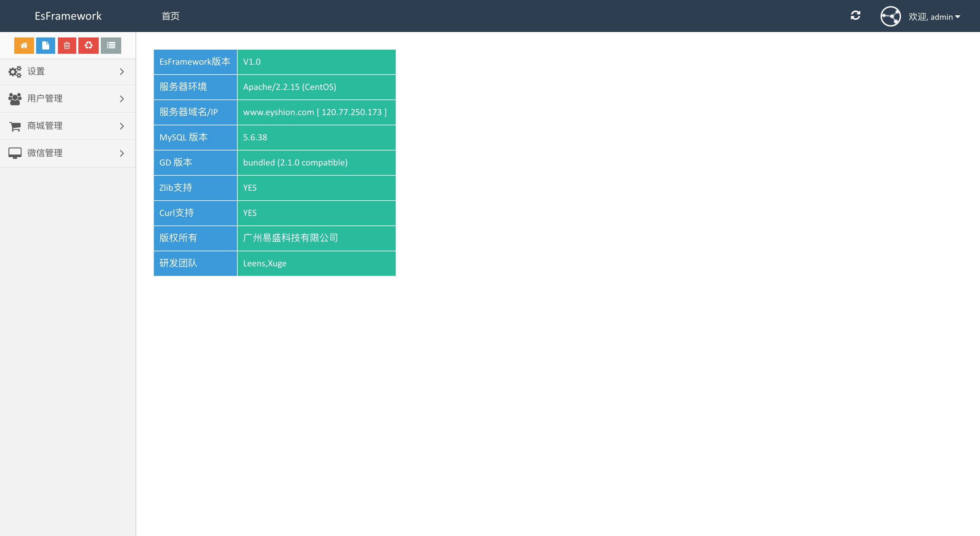Image resolution: width=980 pixels, height=536 pixels.
Task: Click the orange home icon button
Action: 24,46
